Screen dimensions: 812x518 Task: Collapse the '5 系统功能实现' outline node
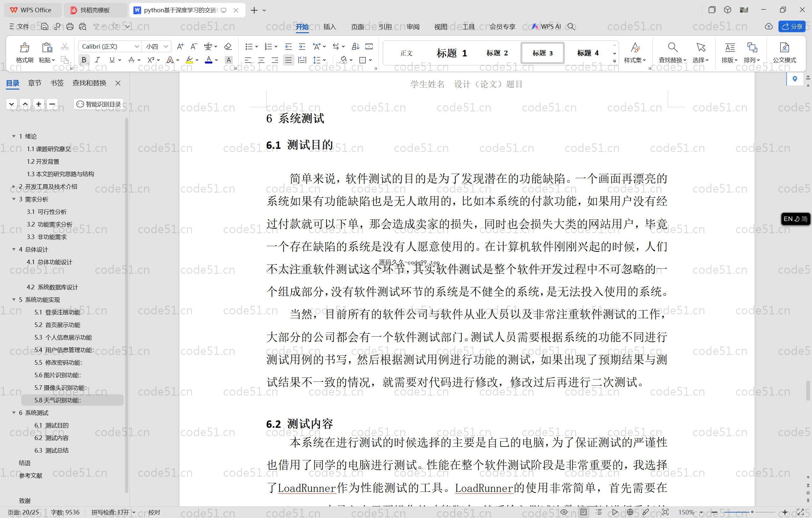[14, 299]
